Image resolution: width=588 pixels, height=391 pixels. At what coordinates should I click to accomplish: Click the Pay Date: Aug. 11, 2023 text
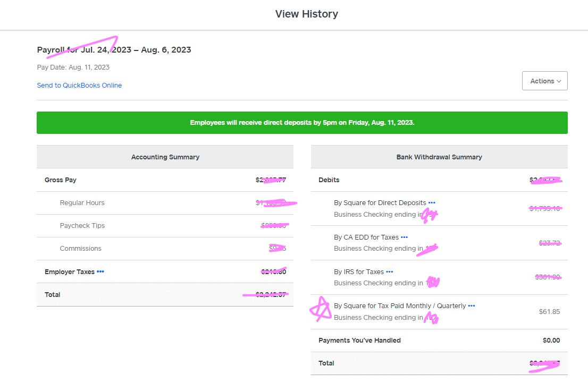(x=73, y=67)
